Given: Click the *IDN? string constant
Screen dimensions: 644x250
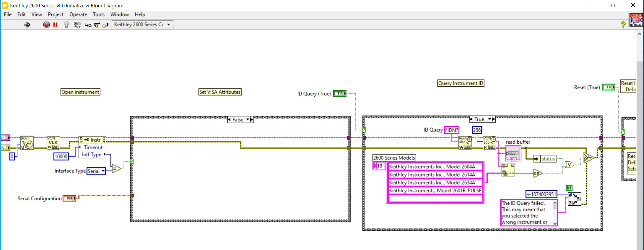Looking at the screenshot, I should [x=451, y=130].
